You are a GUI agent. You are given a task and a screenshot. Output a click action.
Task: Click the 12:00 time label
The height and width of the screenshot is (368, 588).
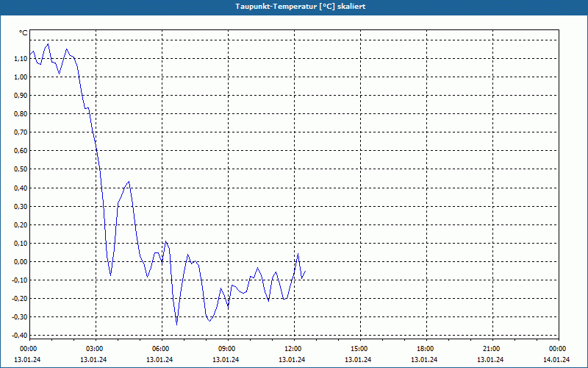[294, 349]
